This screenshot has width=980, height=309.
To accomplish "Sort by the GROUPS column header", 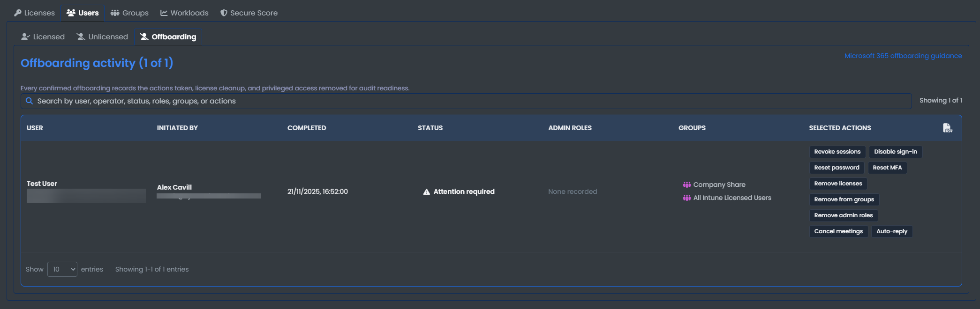I will coord(692,128).
